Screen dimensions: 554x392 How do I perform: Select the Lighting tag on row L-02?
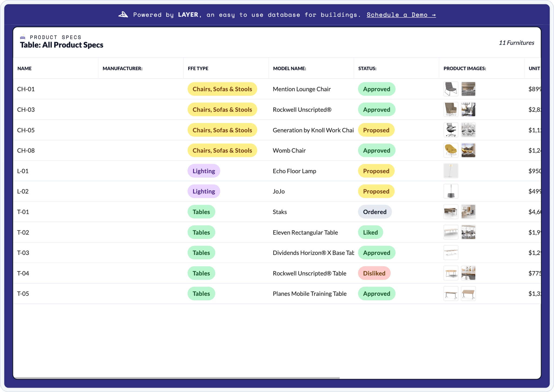click(203, 191)
